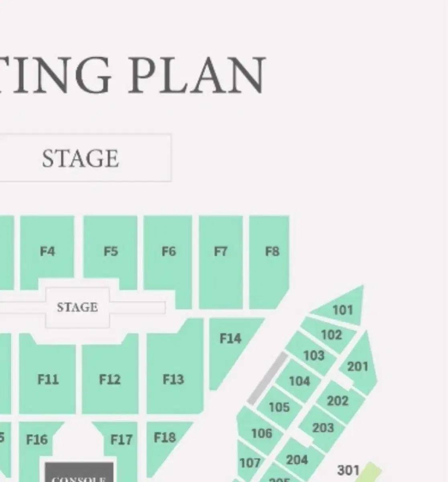Image resolution: width=448 pixels, height=482 pixels.
Task: Select section 204 in the stands
Action: 297,459
